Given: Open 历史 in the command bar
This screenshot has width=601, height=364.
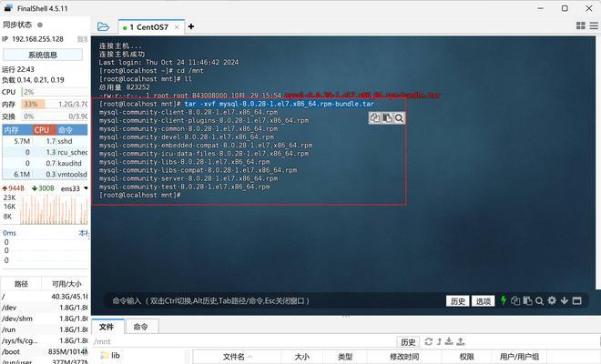Looking at the screenshot, I should 458,301.
